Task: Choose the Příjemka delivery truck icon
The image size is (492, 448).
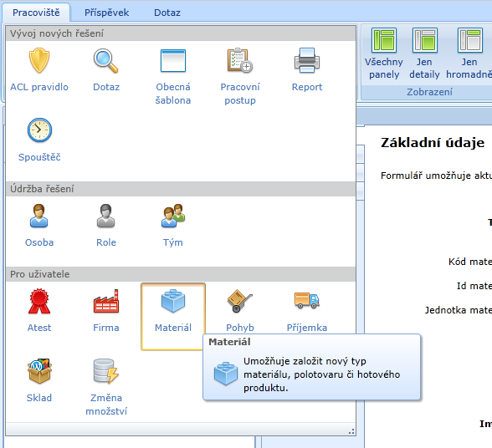Action: pos(307,300)
